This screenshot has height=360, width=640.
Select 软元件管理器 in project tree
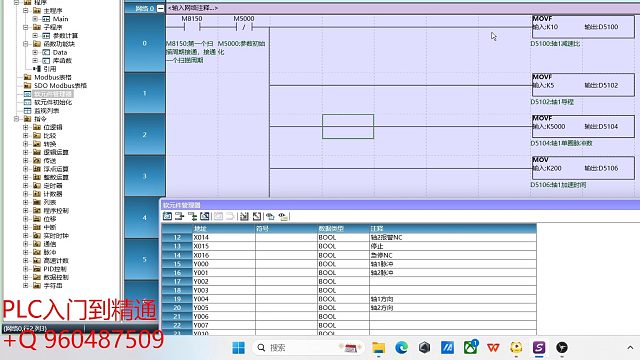pos(53,94)
